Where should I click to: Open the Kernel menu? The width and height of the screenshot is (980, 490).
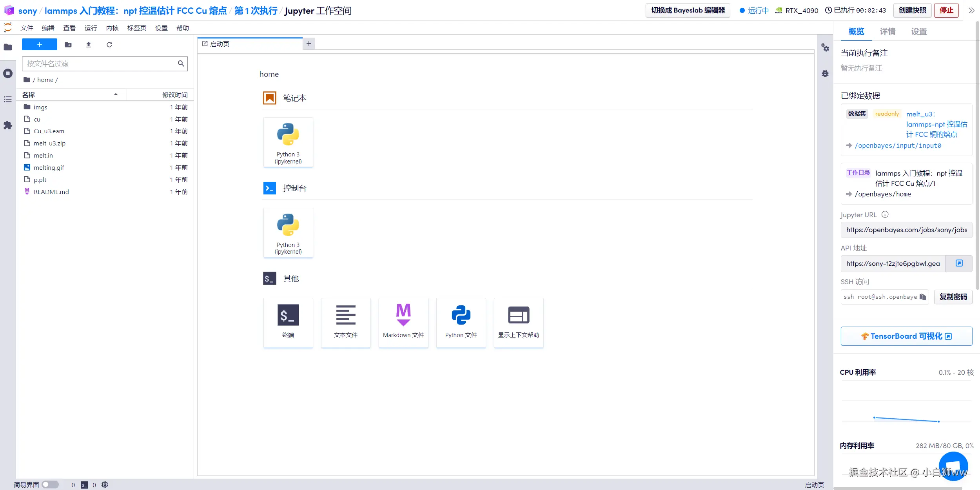[x=112, y=28]
